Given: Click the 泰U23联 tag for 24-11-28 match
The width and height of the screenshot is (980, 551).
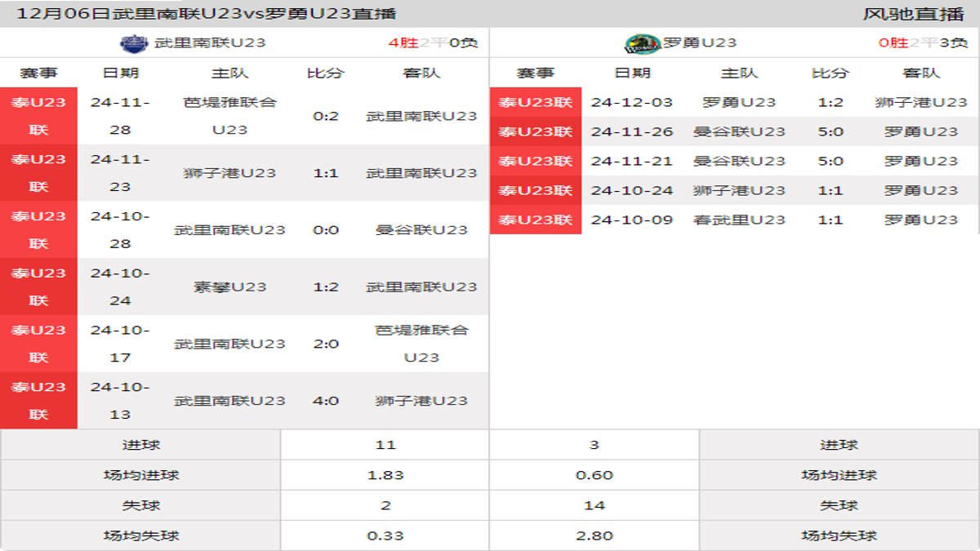Looking at the screenshot, I should coord(38,116).
